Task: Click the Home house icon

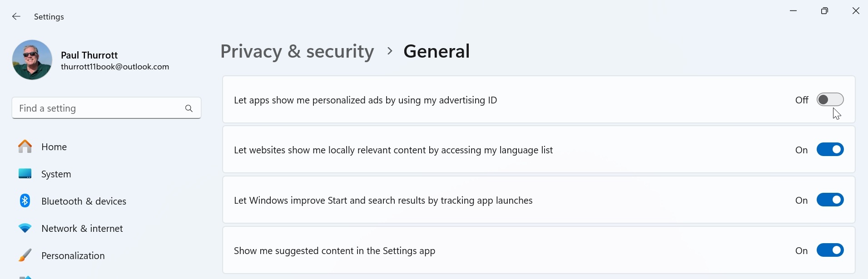Action: point(25,147)
